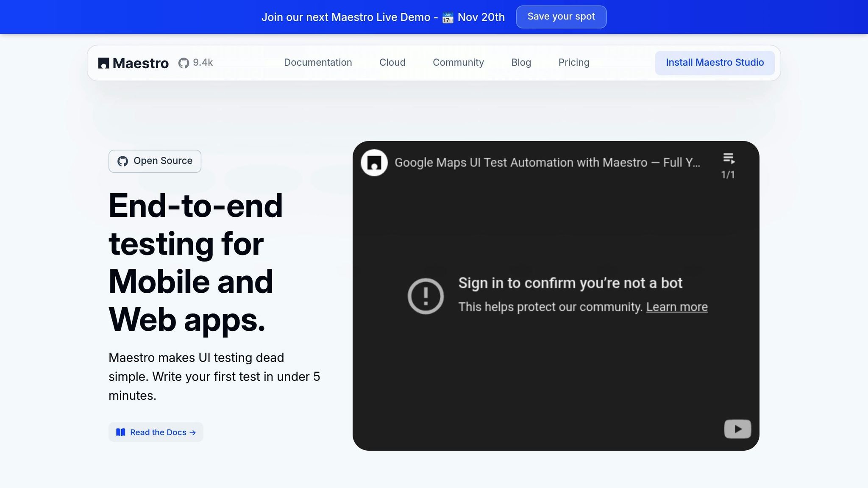Screen dimensions: 868x488
Task: Open the Google Maps UI Test Automation video title
Action: (x=548, y=162)
